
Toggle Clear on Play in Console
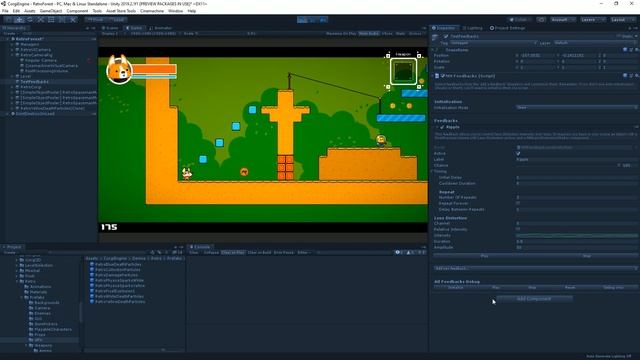[x=233, y=253]
